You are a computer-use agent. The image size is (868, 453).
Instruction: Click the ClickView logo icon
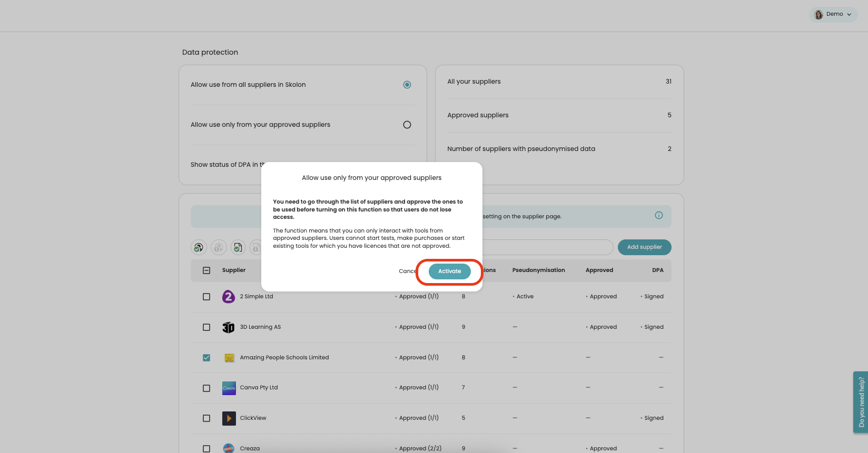tap(229, 418)
